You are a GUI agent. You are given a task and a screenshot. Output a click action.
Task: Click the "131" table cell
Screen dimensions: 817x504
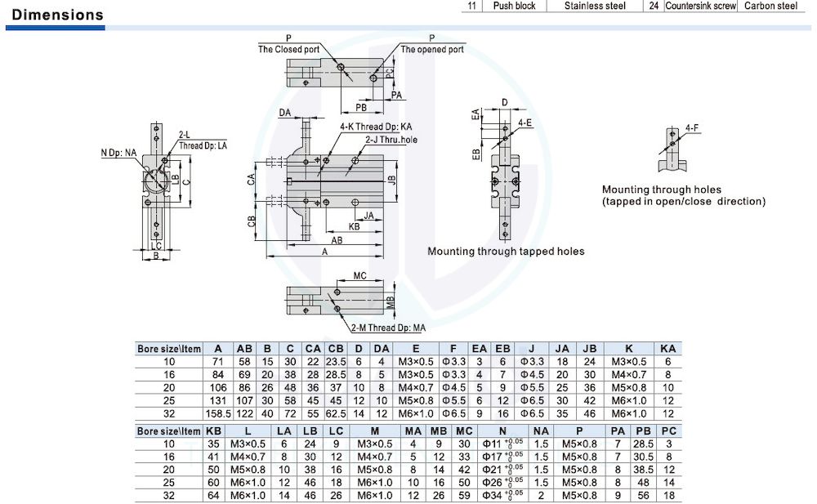(218, 401)
